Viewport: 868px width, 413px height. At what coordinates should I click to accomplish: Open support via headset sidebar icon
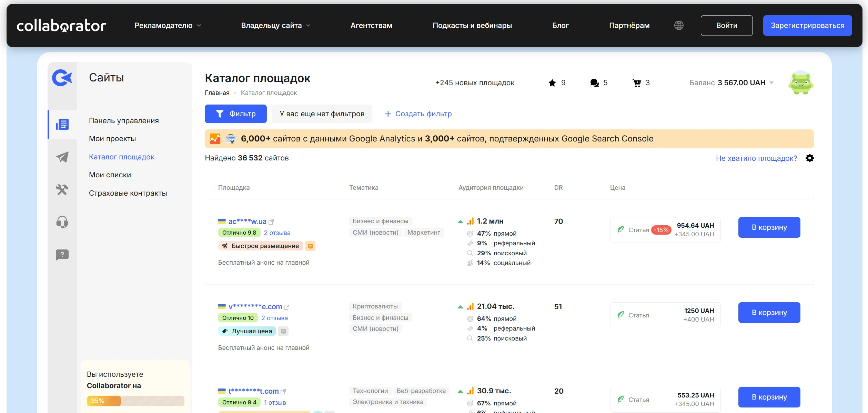point(62,222)
